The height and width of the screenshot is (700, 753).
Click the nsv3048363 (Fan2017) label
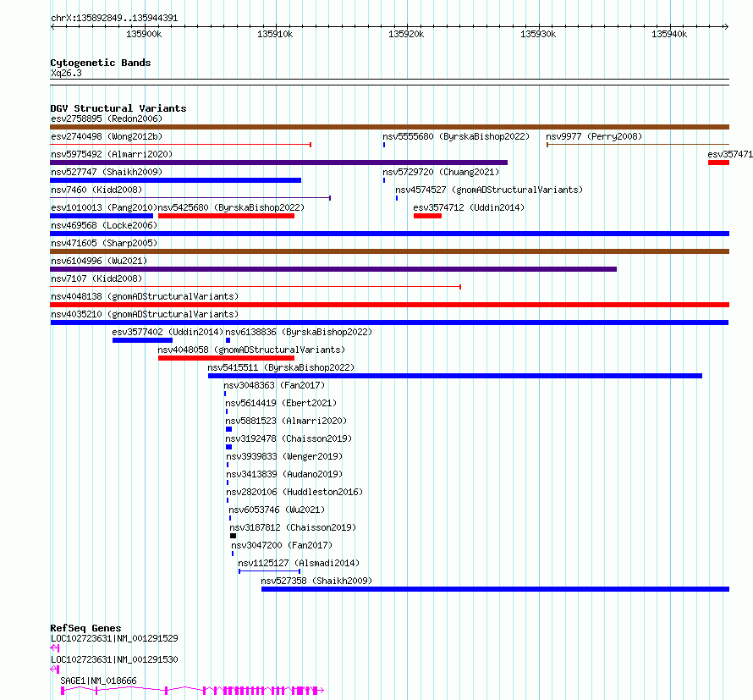274,385
